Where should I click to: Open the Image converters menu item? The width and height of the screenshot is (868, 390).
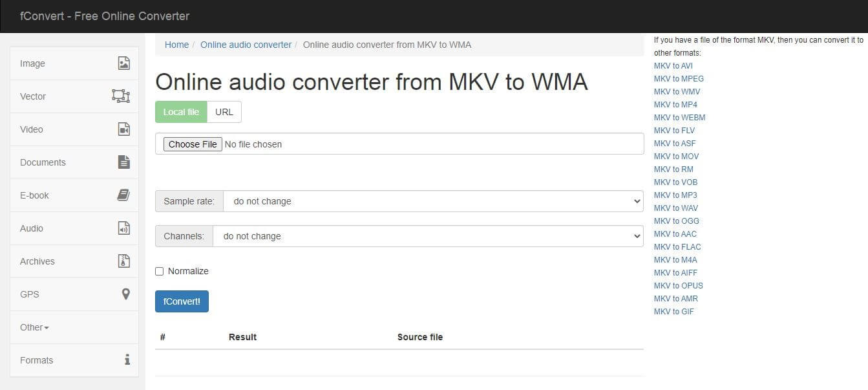click(x=74, y=63)
